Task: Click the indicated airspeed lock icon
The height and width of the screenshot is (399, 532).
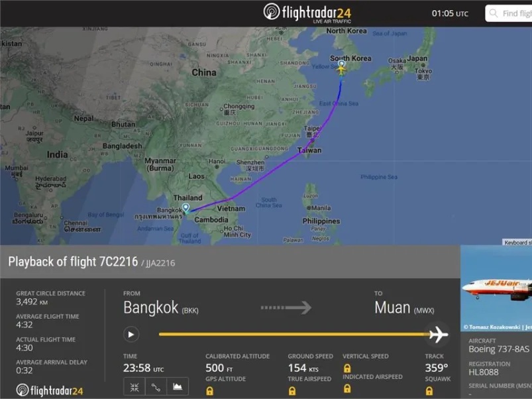Action: coord(347,388)
